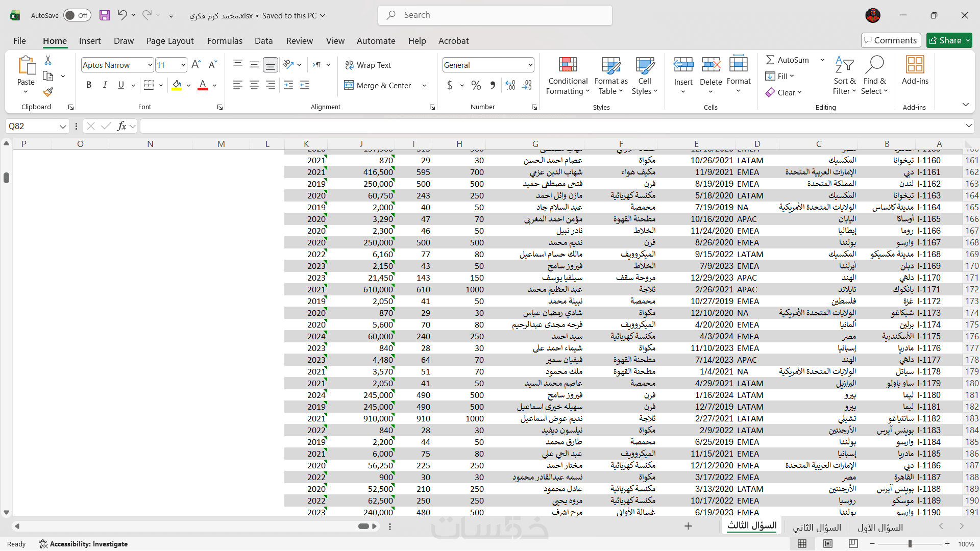
Task: Click the Percent Style icon
Action: click(476, 85)
